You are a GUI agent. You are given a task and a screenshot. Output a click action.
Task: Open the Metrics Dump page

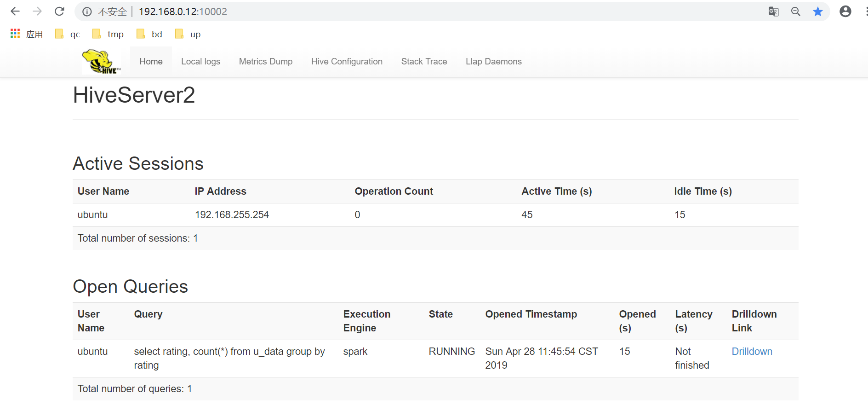coord(266,62)
